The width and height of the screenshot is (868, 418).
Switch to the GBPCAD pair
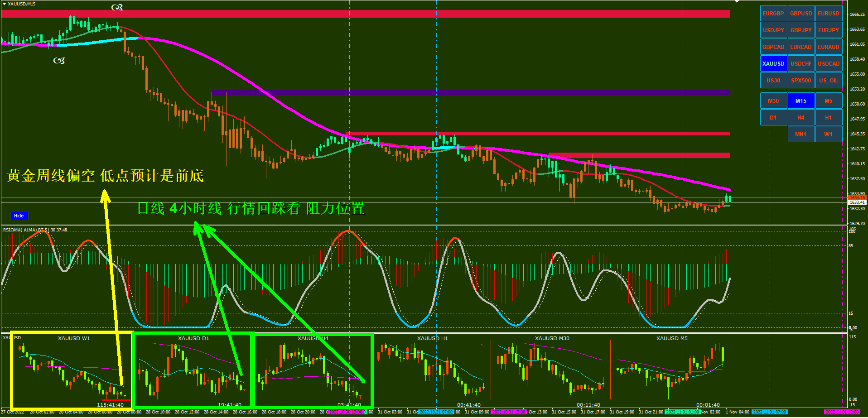773,47
